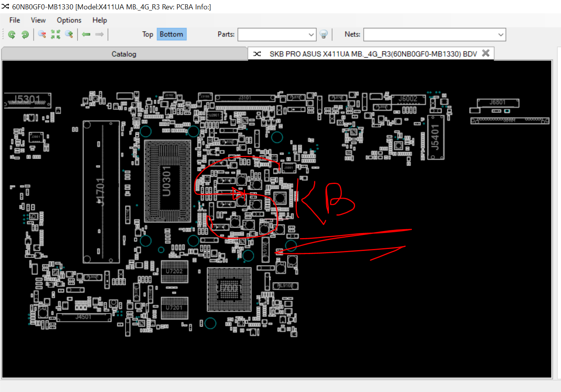
Task: Open the Nets dropdown list arrow
Action: coord(501,35)
